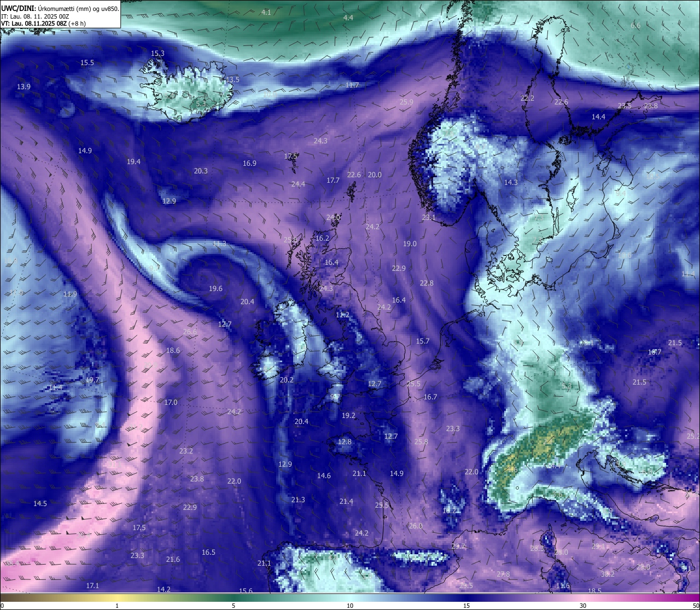Viewport: 700px width, 610px height.
Task: Click the 20.0 value on the map
Action: click(x=375, y=175)
